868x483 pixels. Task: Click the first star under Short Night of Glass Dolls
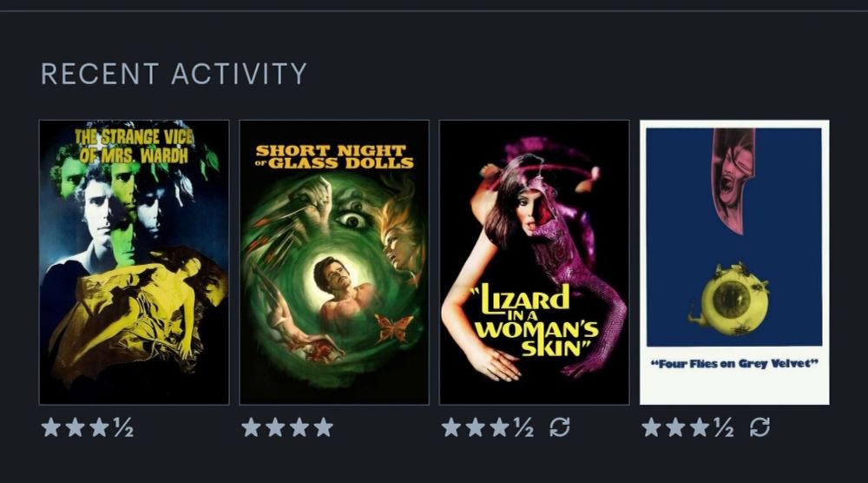click(252, 427)
